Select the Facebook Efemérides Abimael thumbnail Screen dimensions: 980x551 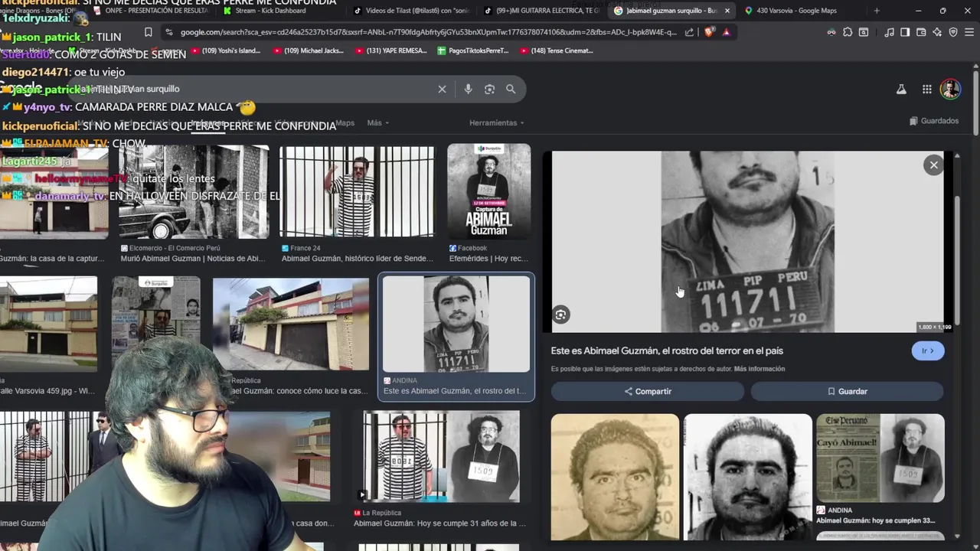[488, 191]
